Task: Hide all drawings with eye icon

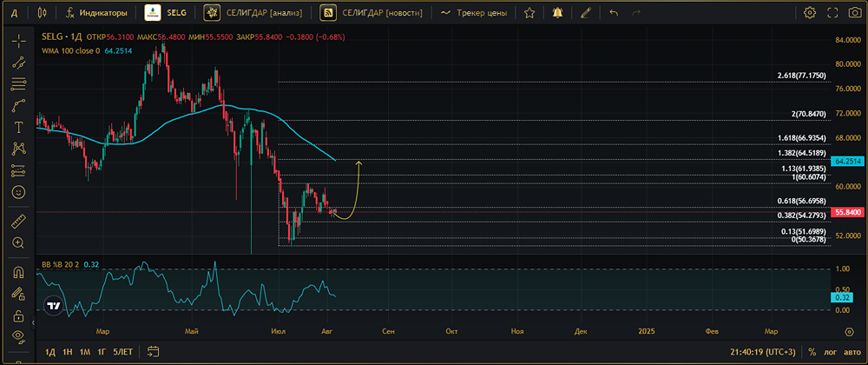Action: [18, 335]
